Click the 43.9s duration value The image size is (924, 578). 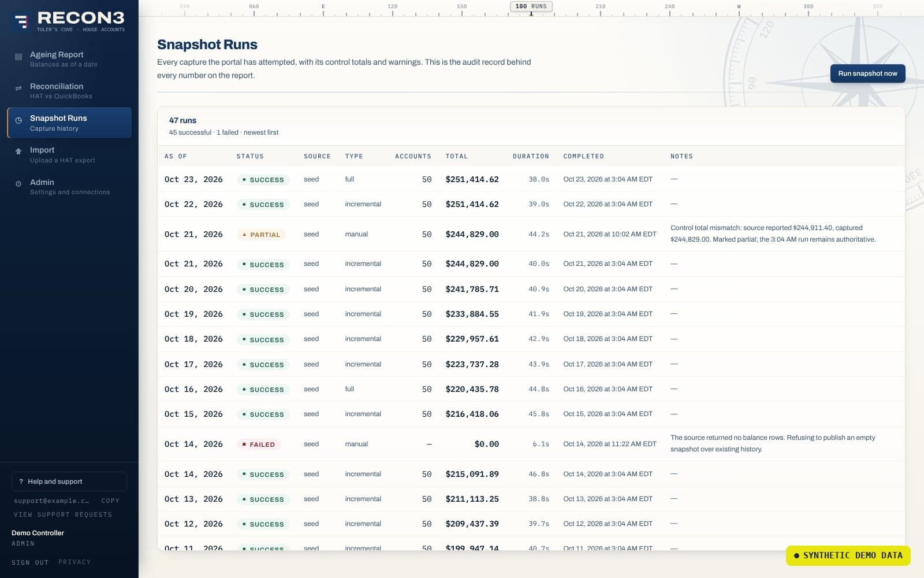pyautogui.click(x=539, y=364)
